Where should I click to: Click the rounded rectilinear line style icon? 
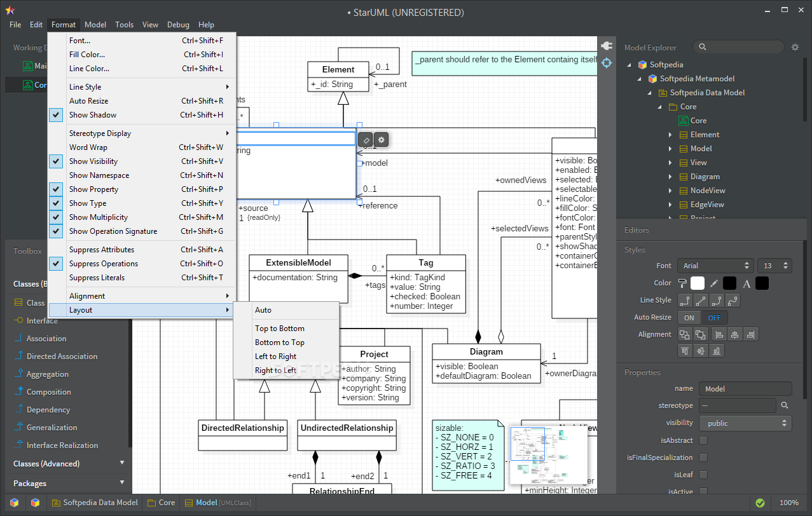pyautogui.click(x=717, y=300)
